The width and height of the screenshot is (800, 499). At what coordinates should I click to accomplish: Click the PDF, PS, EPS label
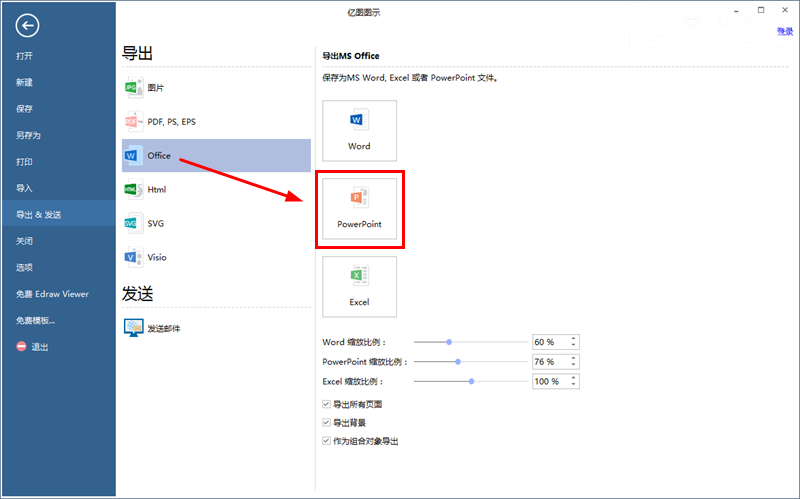click(x=171, y=121)
